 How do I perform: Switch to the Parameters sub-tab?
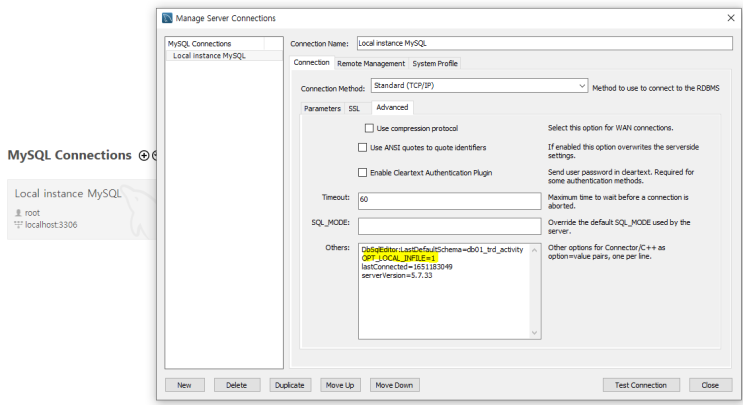coord(322,108)
